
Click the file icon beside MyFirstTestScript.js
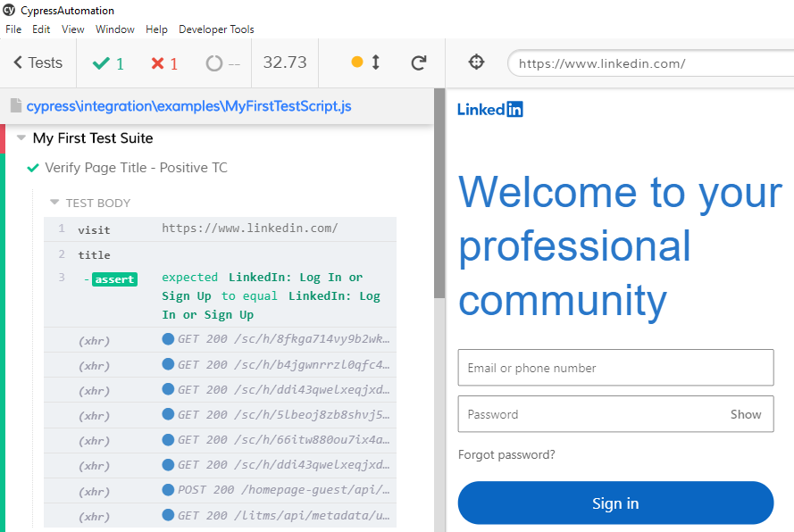click(16, 106)
